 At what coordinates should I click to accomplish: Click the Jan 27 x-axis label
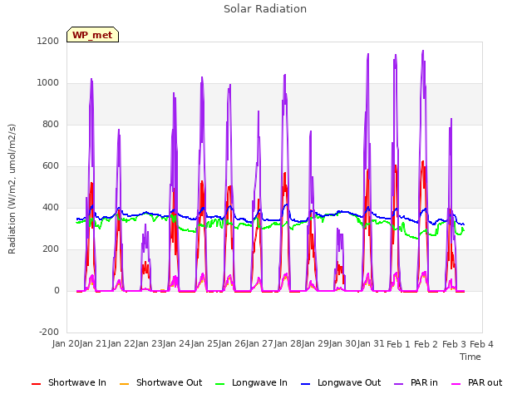coord(260,343)
